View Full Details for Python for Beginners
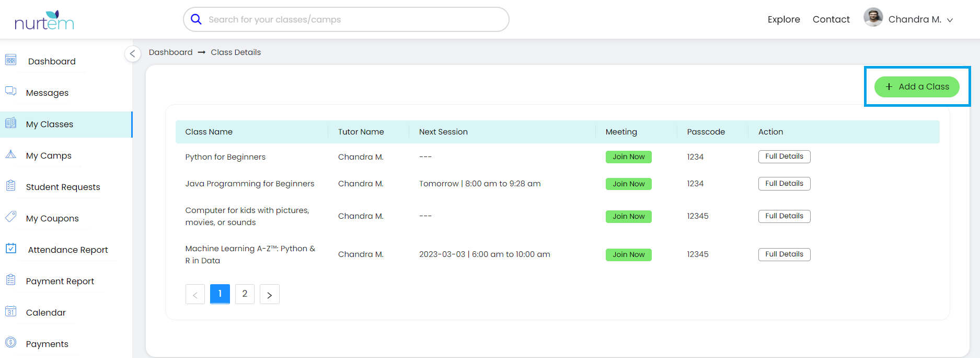980x358 pixels. click(x=784, y=156)
